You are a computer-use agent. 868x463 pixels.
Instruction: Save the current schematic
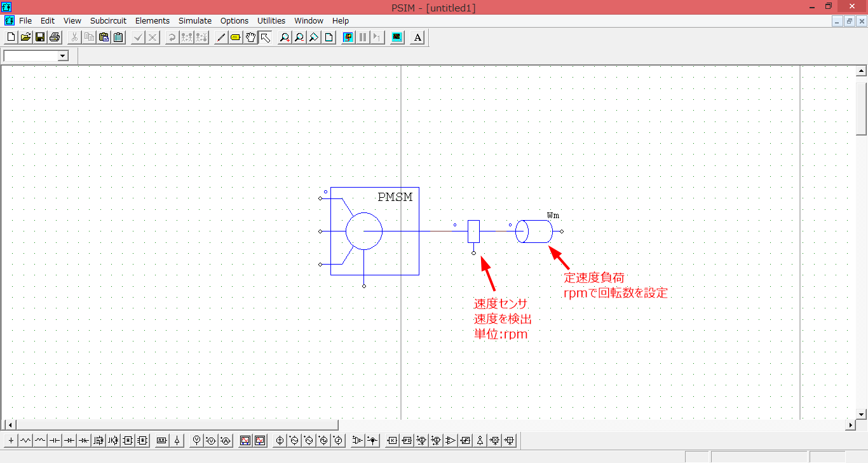pos(39,37)
